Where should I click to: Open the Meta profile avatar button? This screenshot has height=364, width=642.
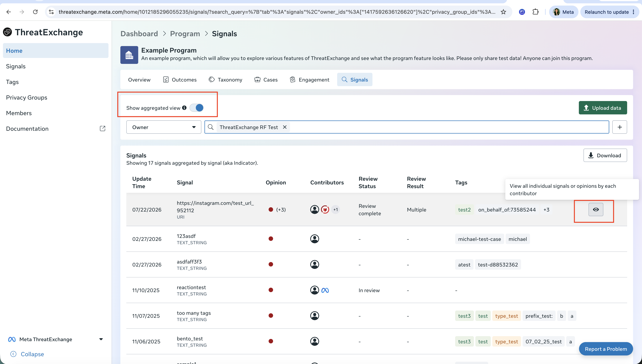click(563, 12)
